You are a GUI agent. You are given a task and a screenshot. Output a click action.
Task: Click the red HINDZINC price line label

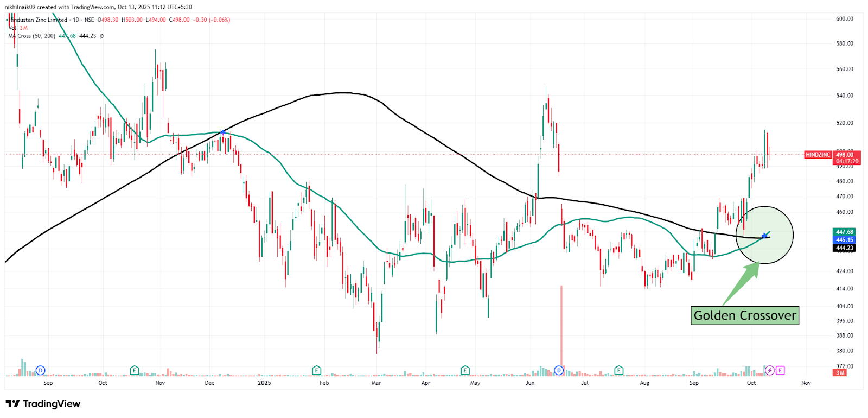tap(818, 155)
